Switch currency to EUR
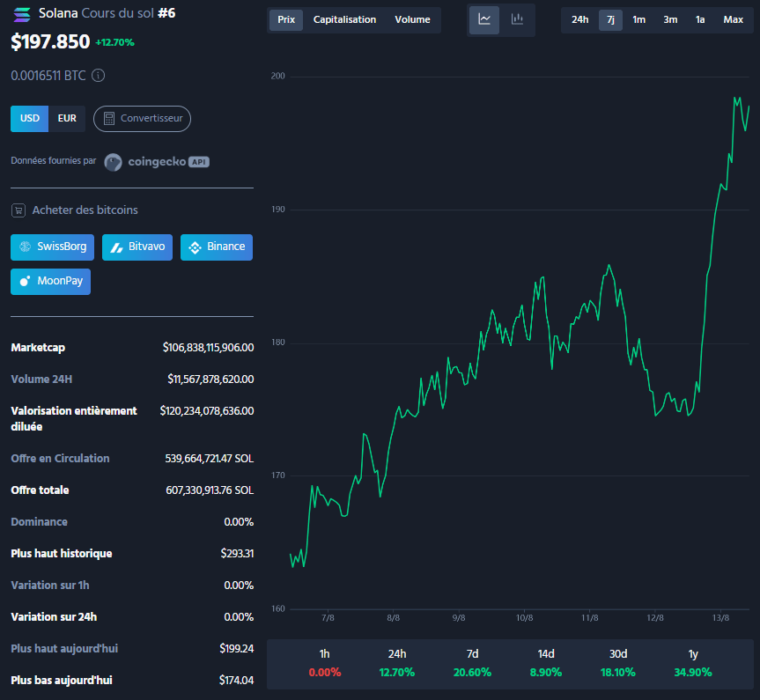The width and height of the screenshot is (760, 700). tap(67, 119)
